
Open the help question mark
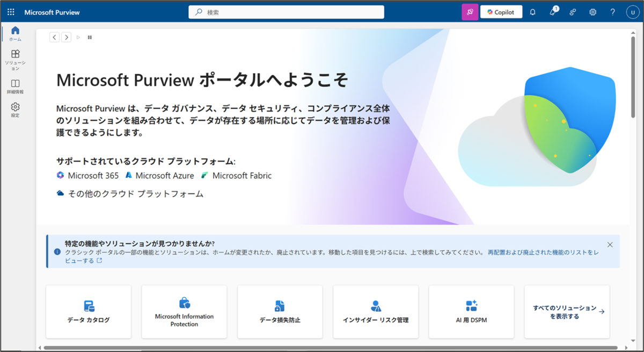[x=613, y=12]
